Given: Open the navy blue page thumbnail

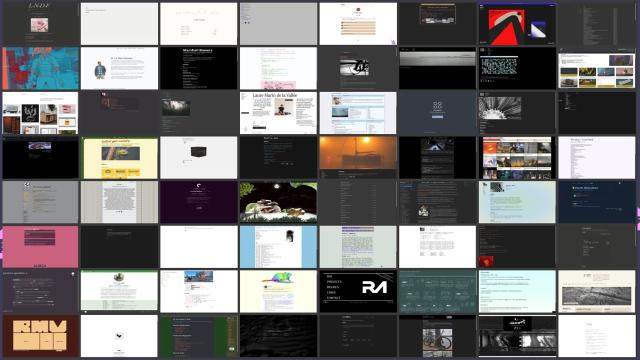Looking at the screenshot, I should [x=597, y=202].
